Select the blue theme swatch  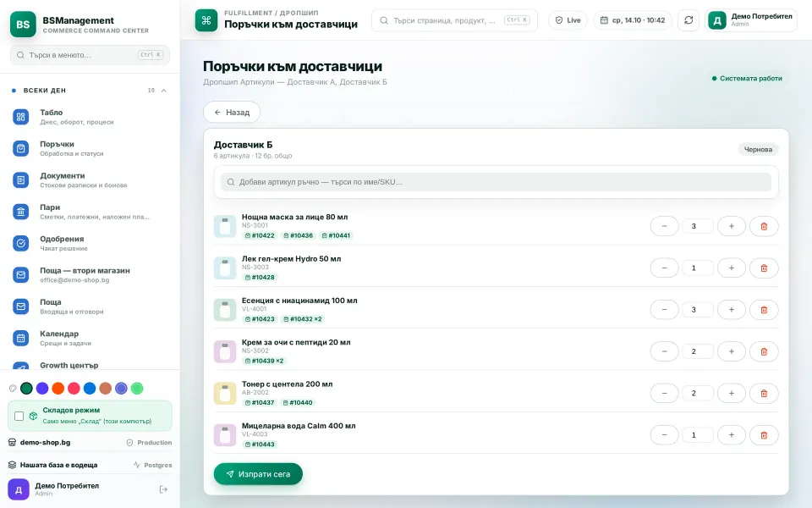click(x=90, y=389)
